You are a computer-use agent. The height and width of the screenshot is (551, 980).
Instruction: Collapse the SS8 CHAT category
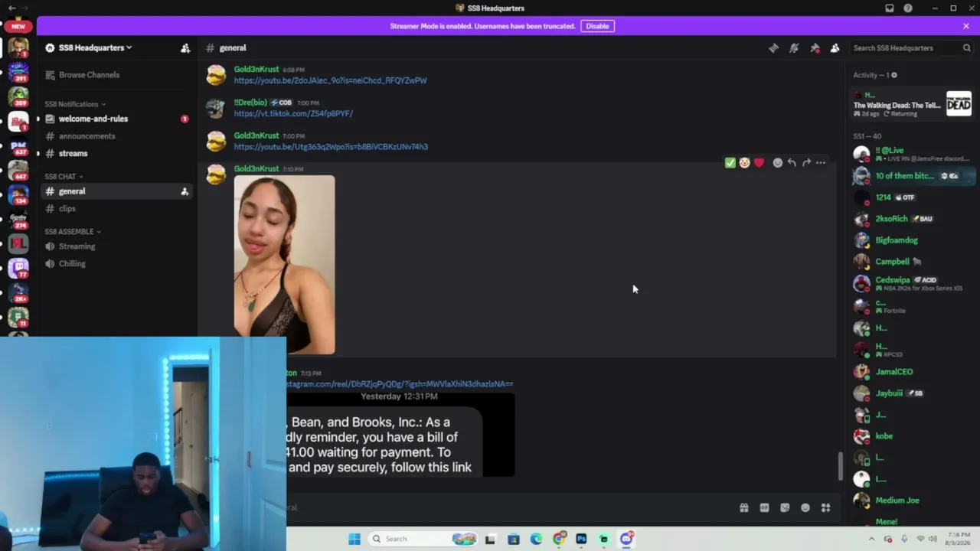point(63,177)
